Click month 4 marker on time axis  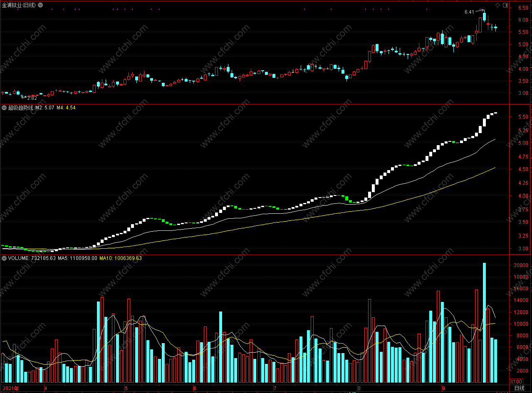coord(46,388)
